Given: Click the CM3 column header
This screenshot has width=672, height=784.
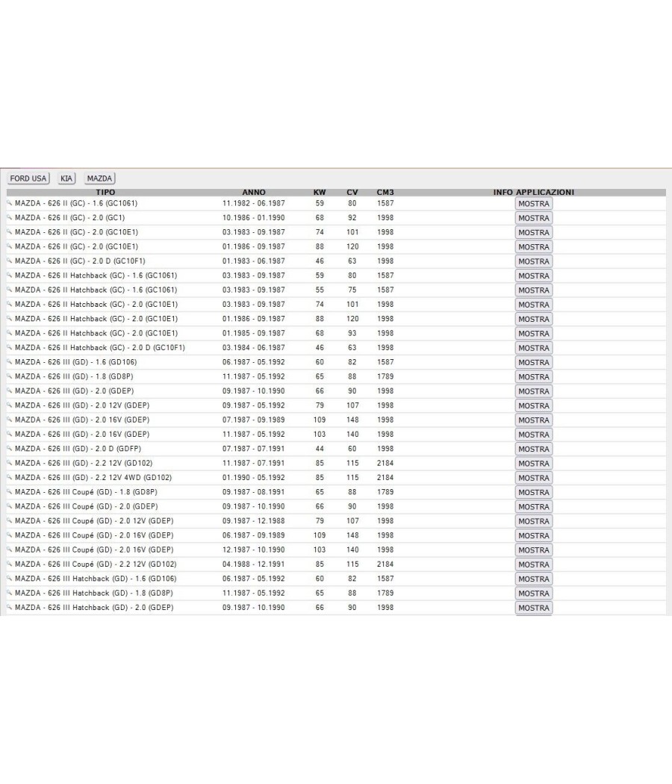Looking at the screenshot, I should (385, 192).
